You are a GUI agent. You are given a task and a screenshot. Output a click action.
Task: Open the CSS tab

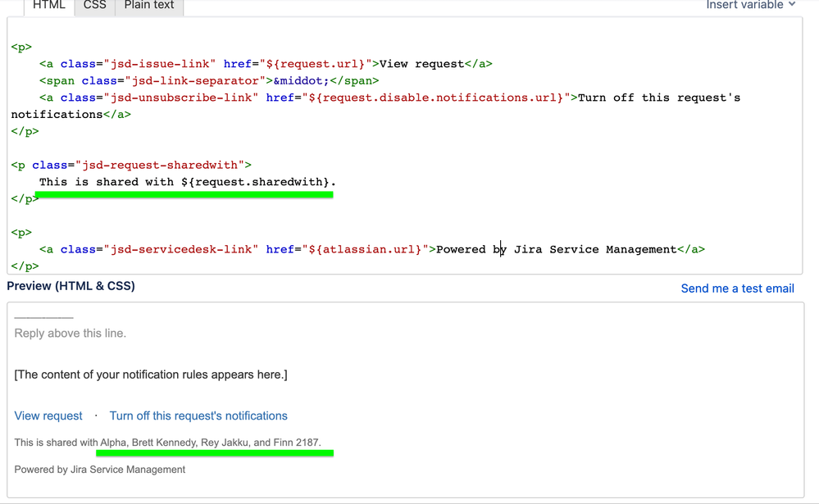(94, 7)
